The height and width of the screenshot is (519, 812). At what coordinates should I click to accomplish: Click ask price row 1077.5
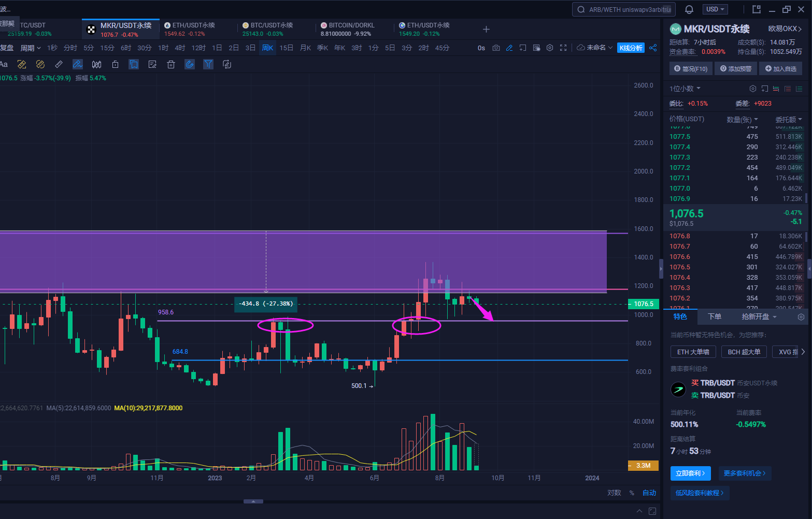[x=736, y=136]
